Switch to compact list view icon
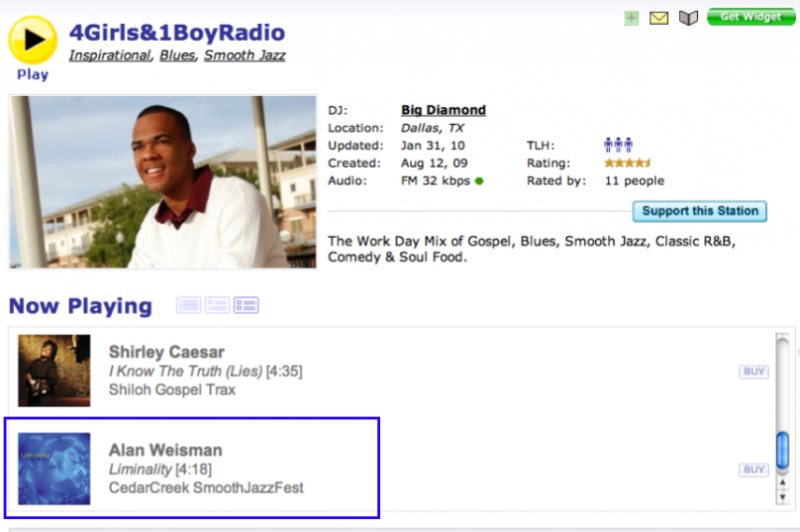The image size is (800, 532). (188, 305)
